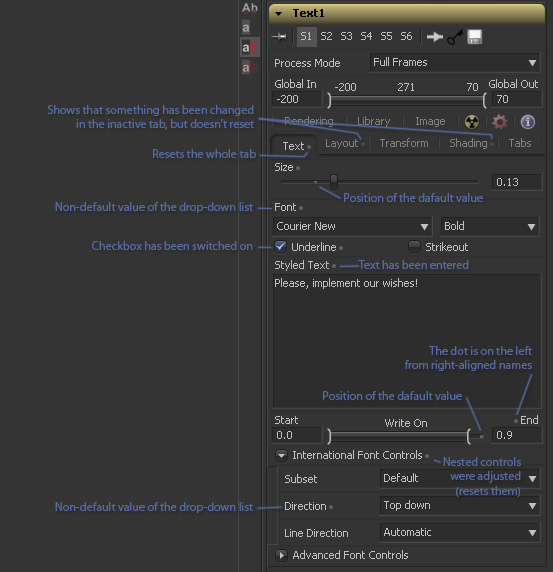Expand the Advanced Font Controls section
Image resolution: width=553 pixels, height=572 pixels.
281,556
